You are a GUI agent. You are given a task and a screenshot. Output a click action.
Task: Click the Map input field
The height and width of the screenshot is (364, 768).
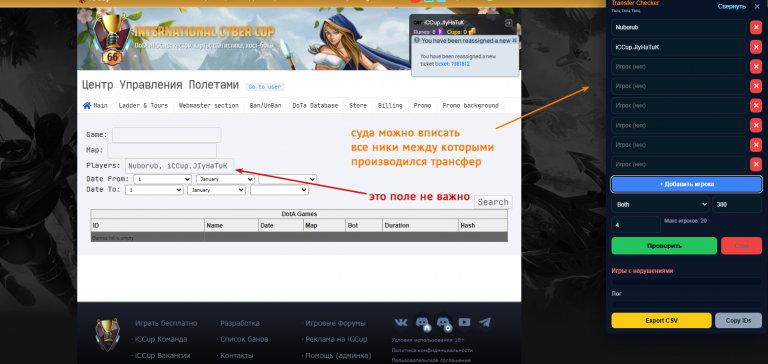point(162,150)
